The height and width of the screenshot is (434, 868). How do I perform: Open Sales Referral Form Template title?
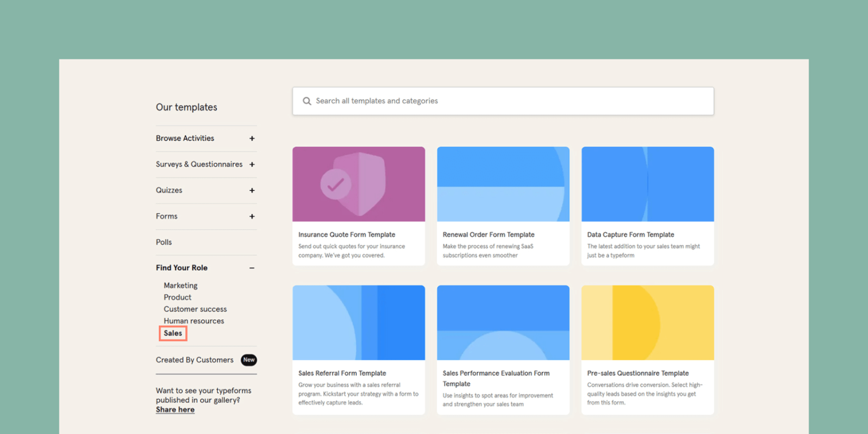tap(342, 374)
